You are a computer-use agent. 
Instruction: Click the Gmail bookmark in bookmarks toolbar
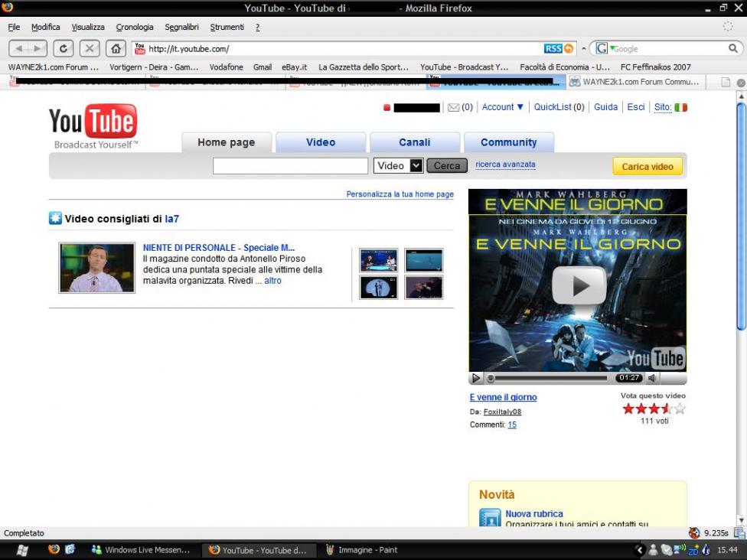[262, 67]
